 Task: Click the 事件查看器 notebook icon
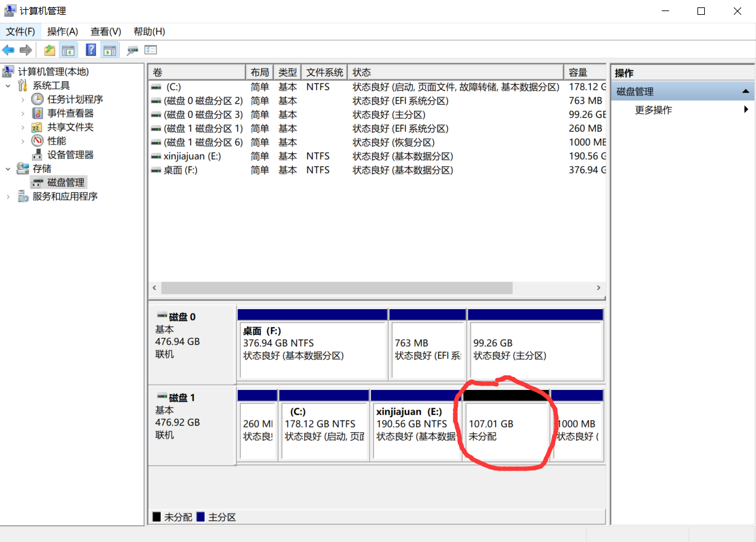[x=38, y=113]
